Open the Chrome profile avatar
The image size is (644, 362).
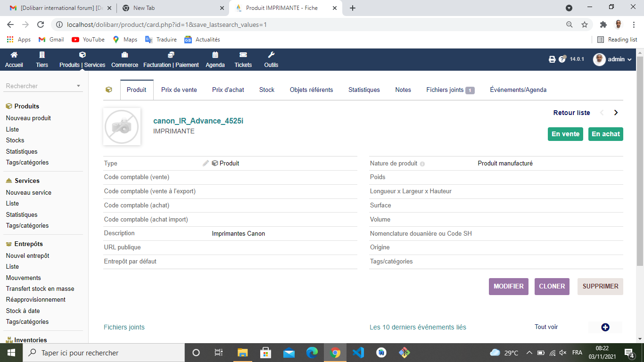pos(619,25)
